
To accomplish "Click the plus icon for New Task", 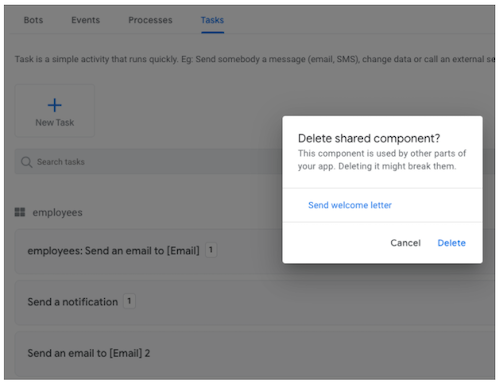I will click(x=55, y=105).
